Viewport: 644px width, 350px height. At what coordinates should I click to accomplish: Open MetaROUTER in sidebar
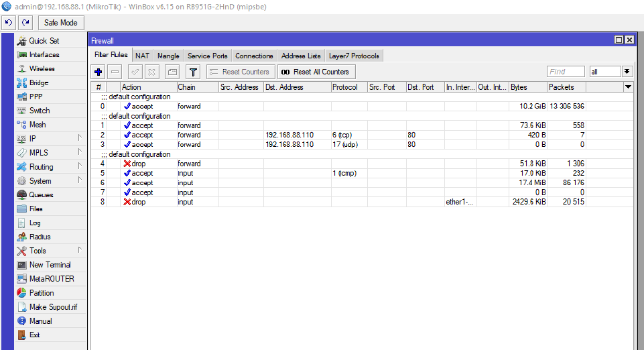[x=52, y=278]
